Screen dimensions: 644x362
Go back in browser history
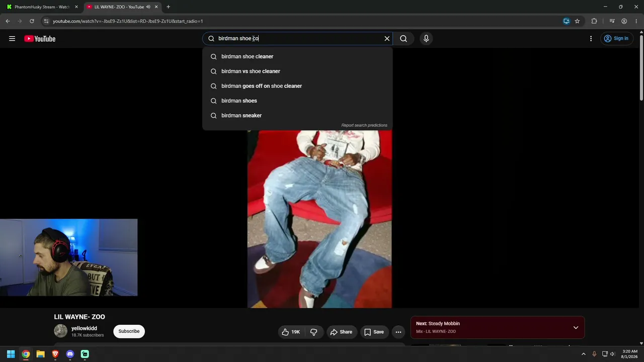click(8, 21)
